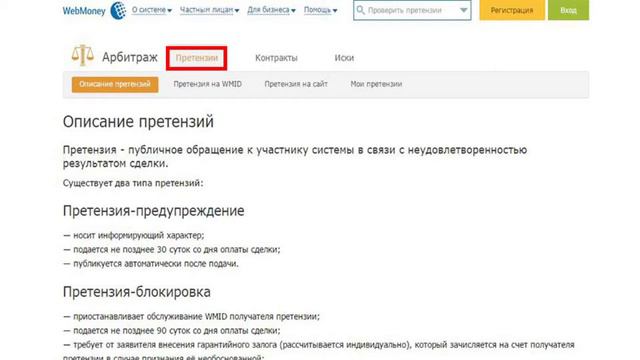Click the 'WebMoney' logo text
Viewport: 640px width, 360px height.
84,11
